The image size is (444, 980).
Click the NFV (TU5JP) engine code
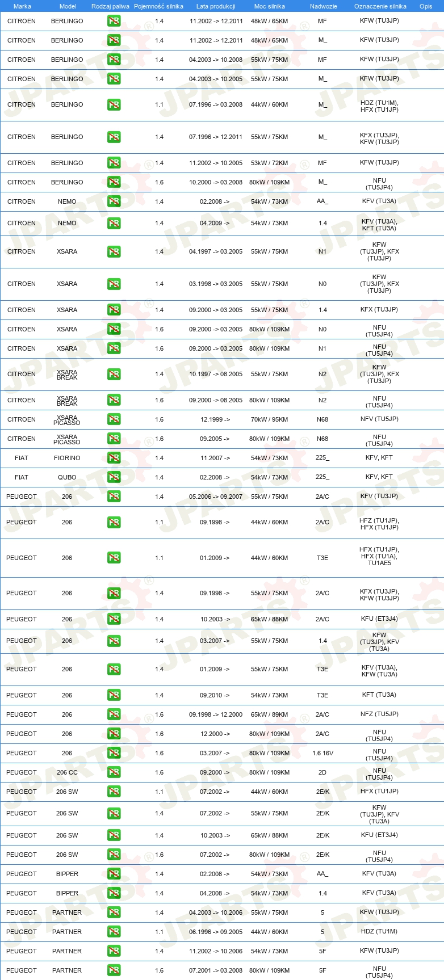[x=379, y=419]
